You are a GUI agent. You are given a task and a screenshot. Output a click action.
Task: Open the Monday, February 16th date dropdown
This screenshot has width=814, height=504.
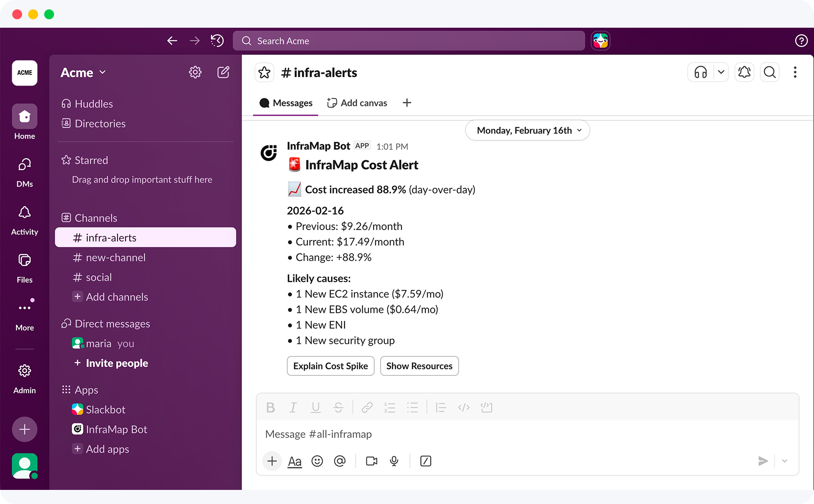(x=527, y=131)
